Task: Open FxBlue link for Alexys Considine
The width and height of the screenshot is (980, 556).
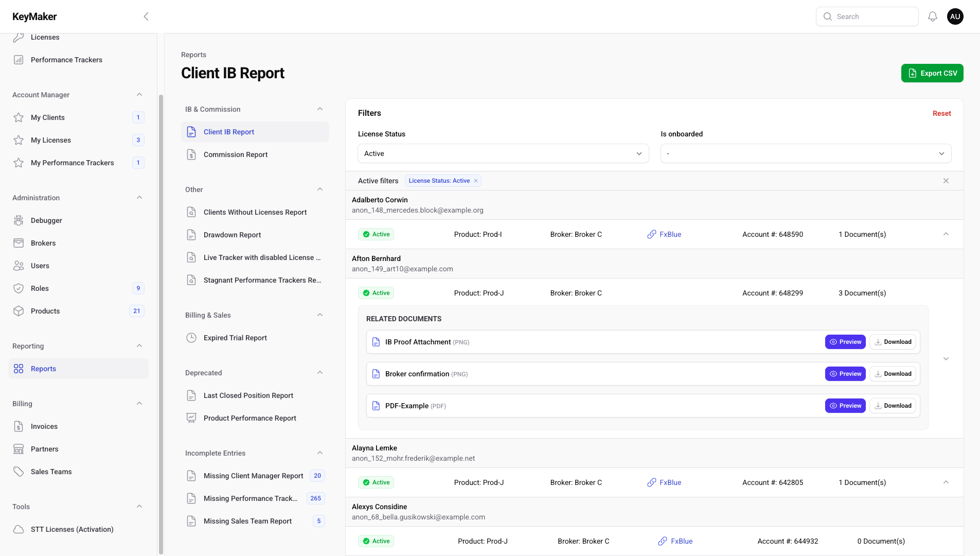Action: pos(675,541)
